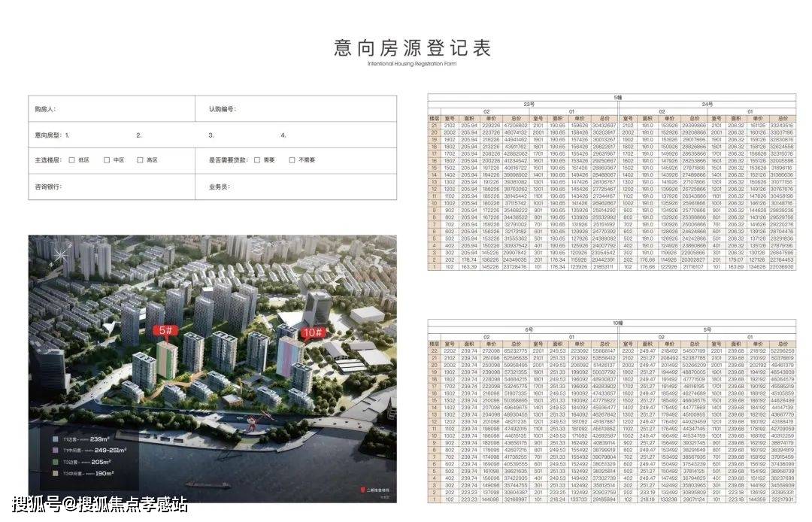Click the green T3边套 legend swatch
The height and width of the screenshot is (522, 812).
pos(55,462)
